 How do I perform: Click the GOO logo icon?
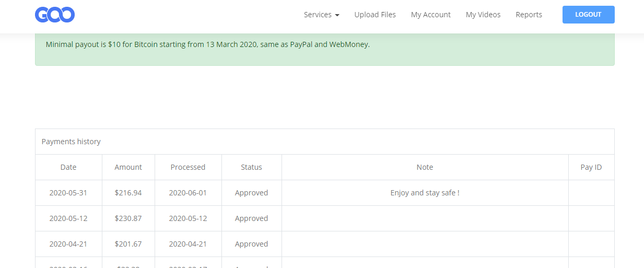pos(55,15)
